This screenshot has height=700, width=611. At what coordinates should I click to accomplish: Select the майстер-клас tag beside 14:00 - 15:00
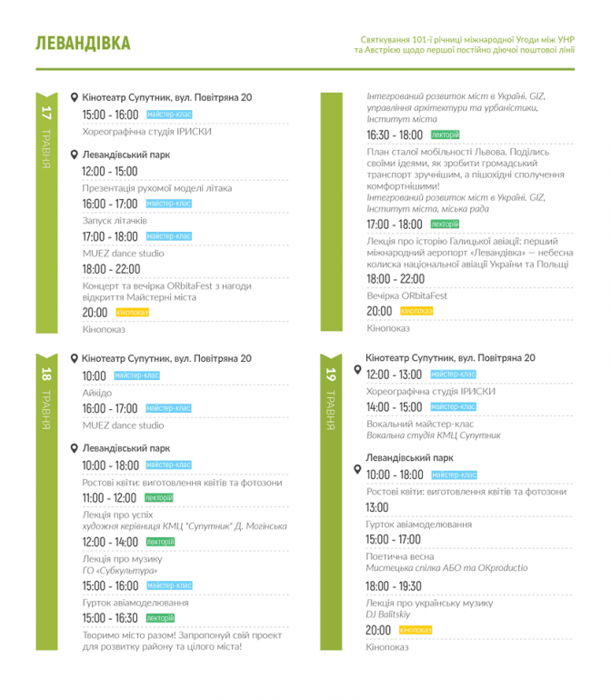click(x=453, y=407)
